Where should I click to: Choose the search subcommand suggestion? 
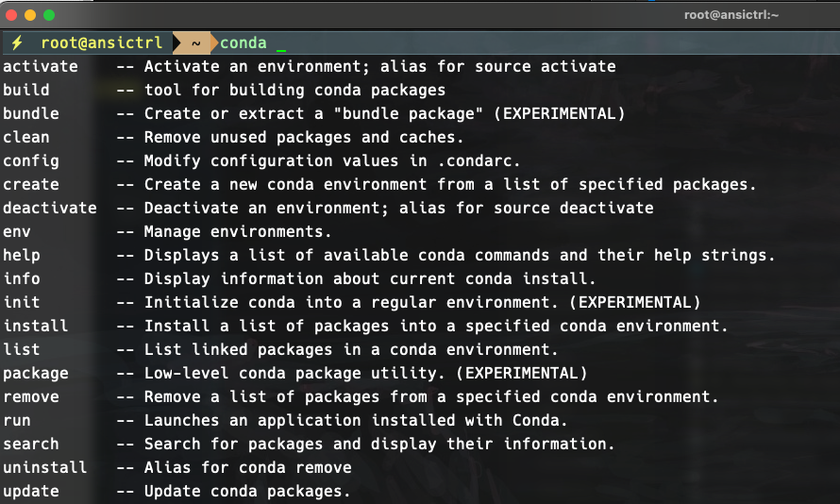(31, 444)
